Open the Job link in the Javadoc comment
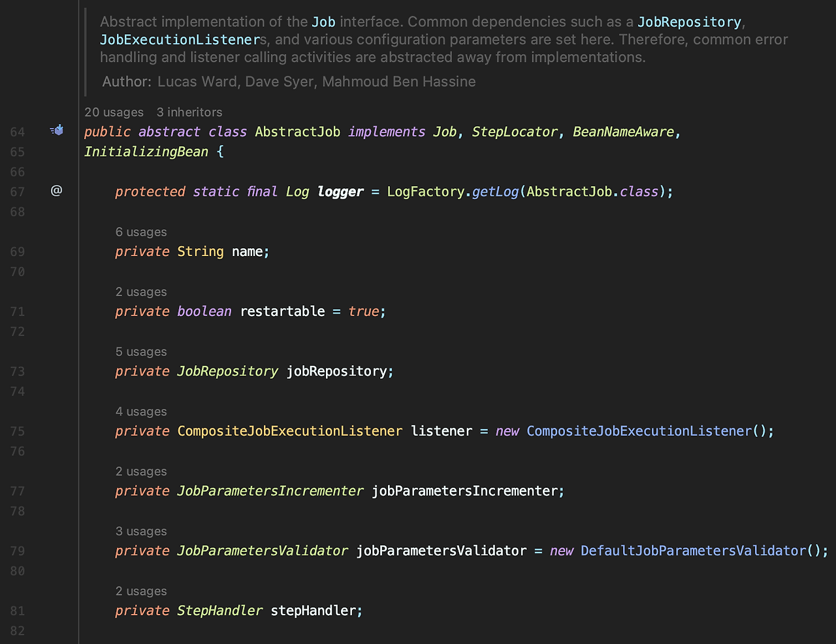836x644 pixels. 323,22
